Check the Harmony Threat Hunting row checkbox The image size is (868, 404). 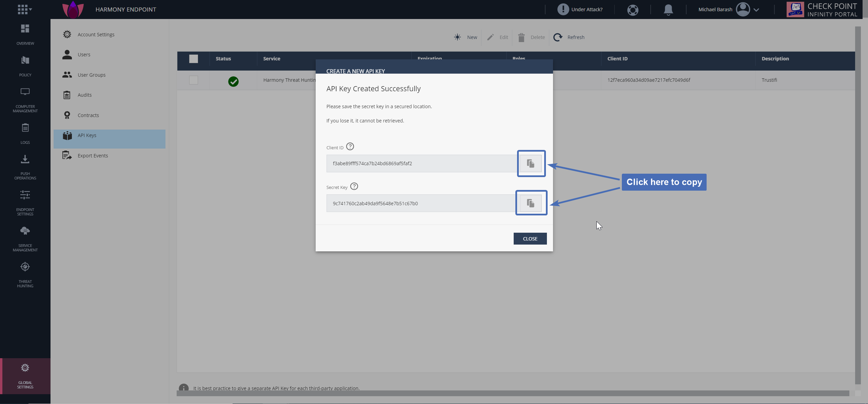194,80
